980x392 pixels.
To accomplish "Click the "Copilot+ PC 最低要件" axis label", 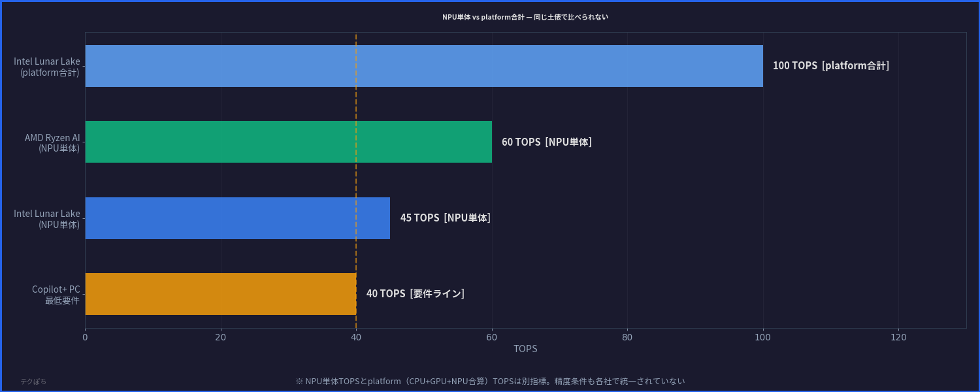I will pyautogui.click(x=56, y=295).
